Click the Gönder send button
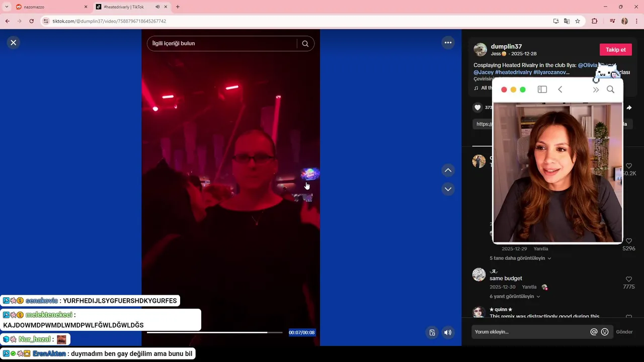 click(x=624, y=332)
